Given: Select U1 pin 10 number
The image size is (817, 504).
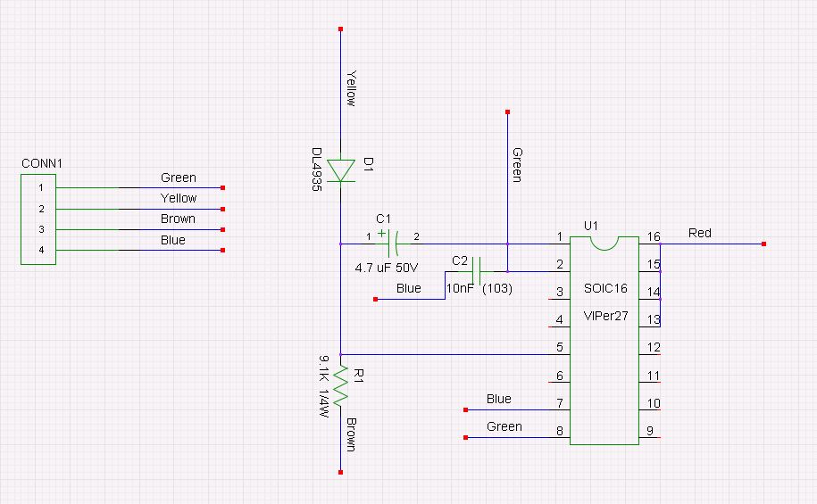Looking at the screenshot, I should point(654,403).
